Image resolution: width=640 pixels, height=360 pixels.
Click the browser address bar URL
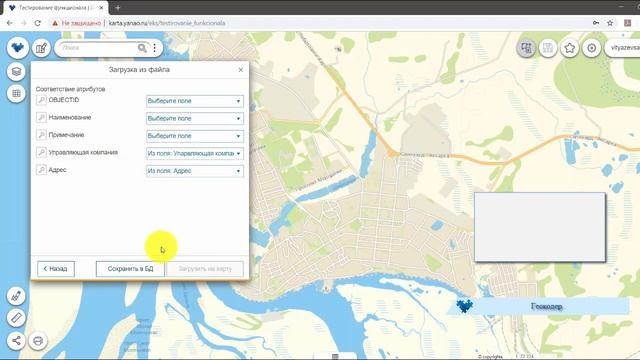coord(167,23)
